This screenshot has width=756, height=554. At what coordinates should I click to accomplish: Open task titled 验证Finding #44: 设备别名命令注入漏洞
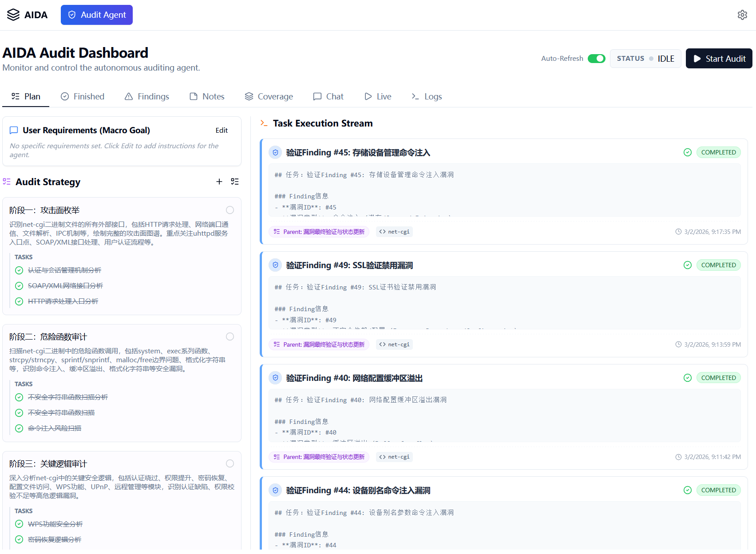pyautogui.click(x=358, y=490)
